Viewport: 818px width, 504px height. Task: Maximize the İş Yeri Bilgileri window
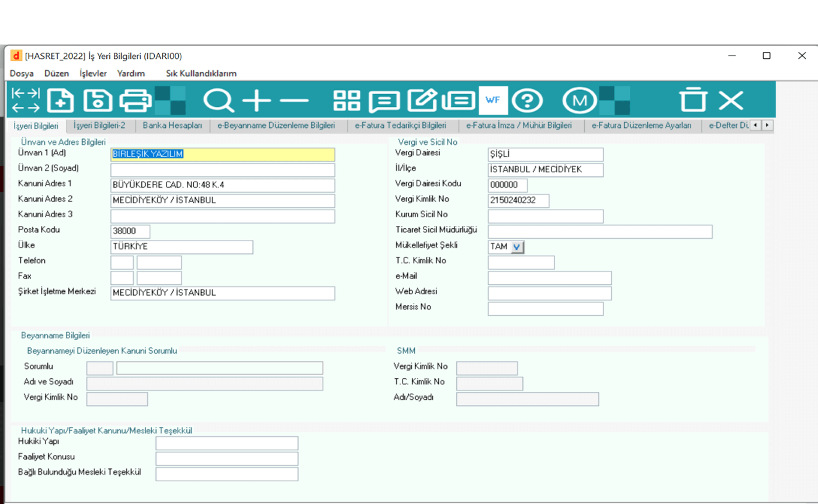click(x=767, y=56)
